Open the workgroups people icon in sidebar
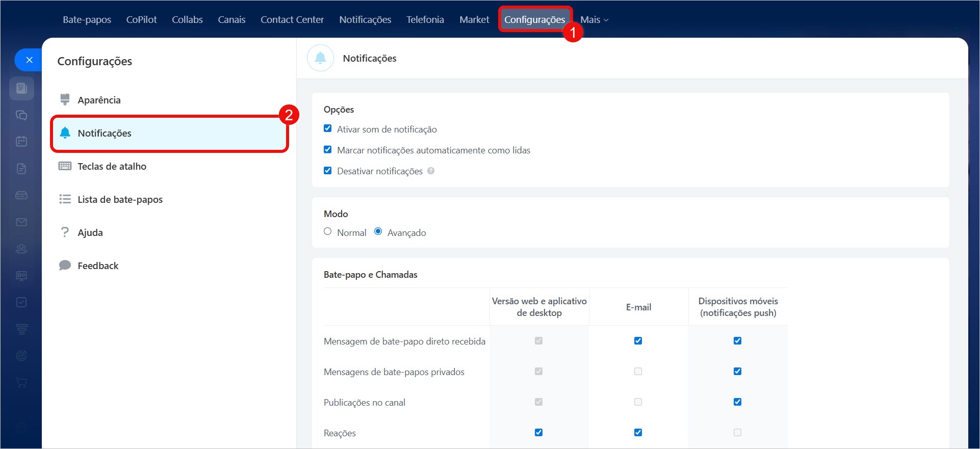 point(21,249)
